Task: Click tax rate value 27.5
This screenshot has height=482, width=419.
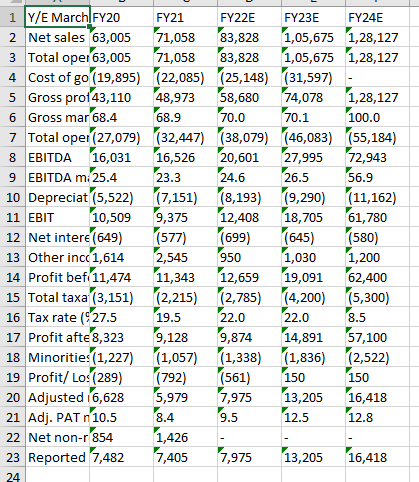Action: pos(121,317)
